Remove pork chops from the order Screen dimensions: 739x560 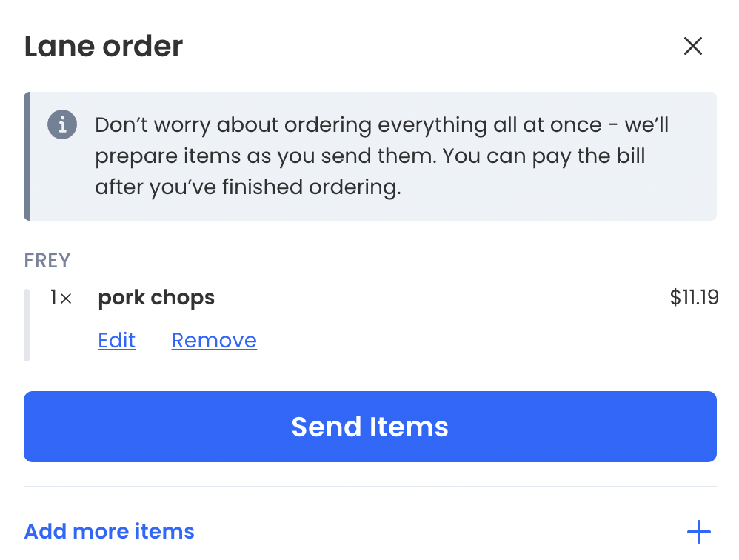(x=214, y=340)
